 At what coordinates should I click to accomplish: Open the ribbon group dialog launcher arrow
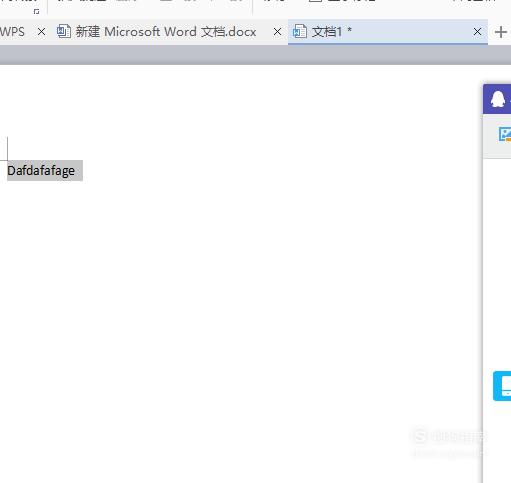point(36,12)
